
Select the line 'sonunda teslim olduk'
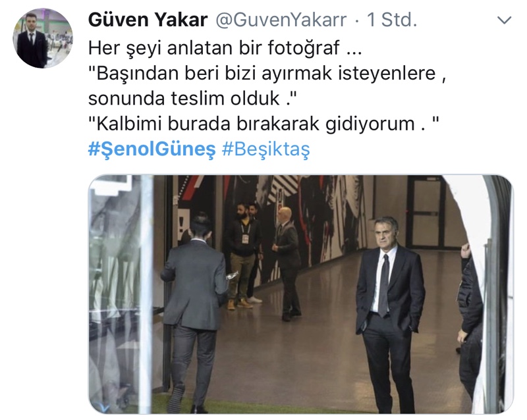[184, 99]
